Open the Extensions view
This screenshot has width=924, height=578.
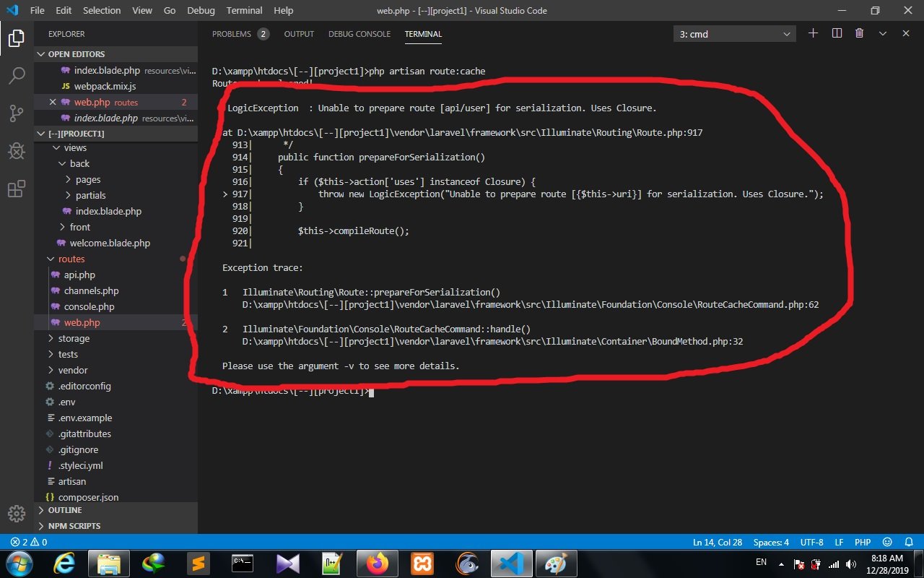point(17,189)
